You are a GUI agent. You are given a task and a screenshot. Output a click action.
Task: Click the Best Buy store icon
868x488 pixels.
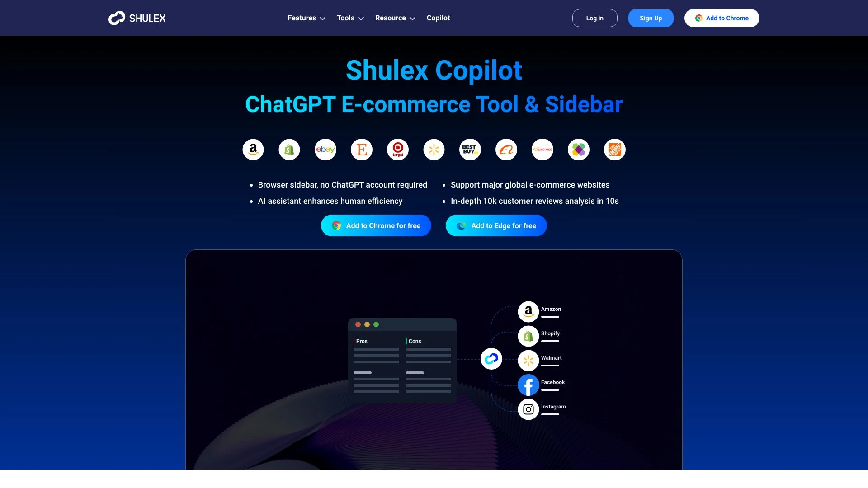coord(470,149)
